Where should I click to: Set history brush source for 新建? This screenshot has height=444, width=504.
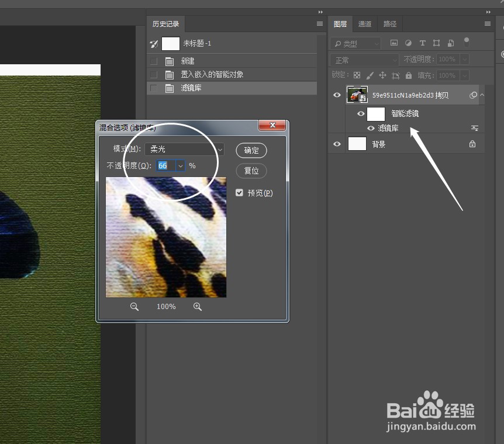tap(154, 61)
